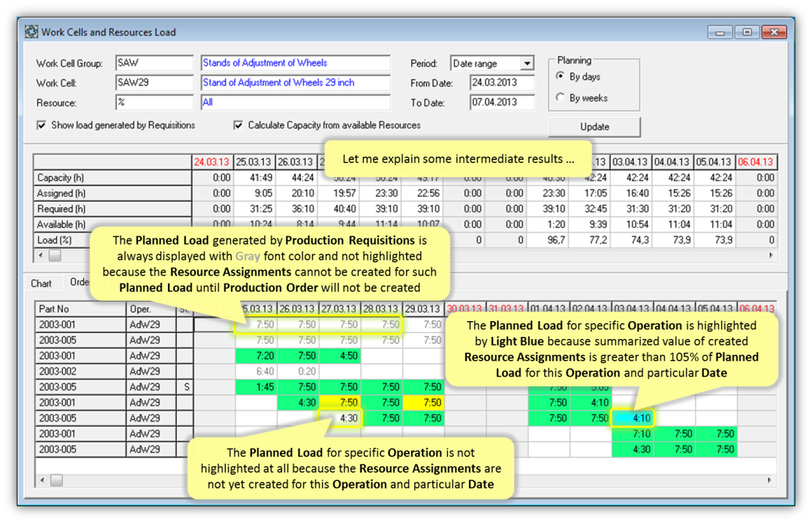Select the green 7:10 cell on 03.04.13
The width and height of the screenshot is (812, 523).
tap(633, 434)
